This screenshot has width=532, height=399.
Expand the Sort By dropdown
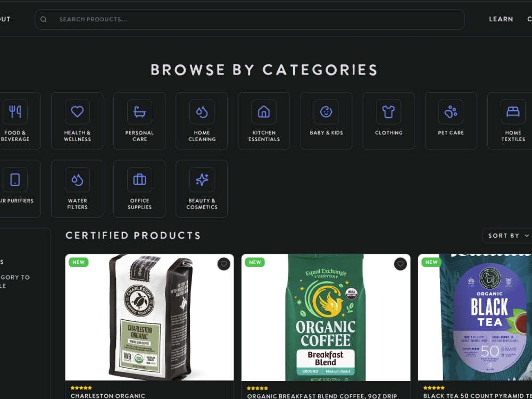point(508,236)
